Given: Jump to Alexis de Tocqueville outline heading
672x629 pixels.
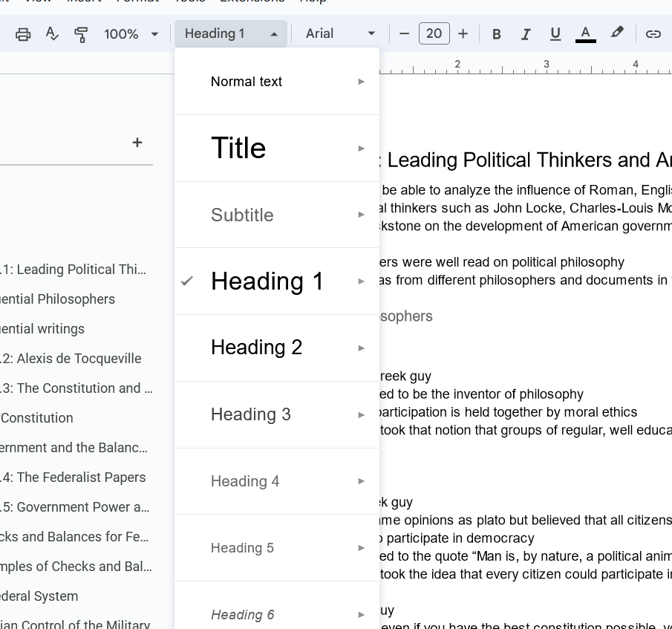Looking at the screenshot, I should tap(78, 359).
